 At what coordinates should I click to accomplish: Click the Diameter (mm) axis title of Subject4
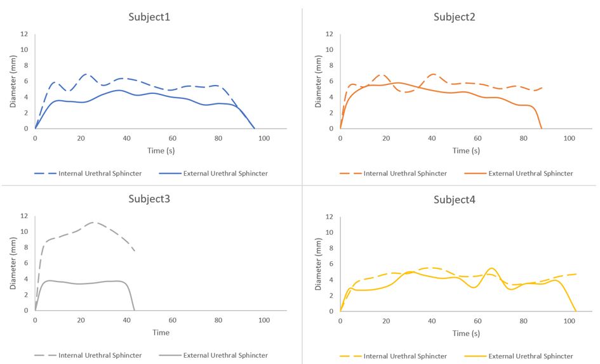[x=318, y=264]
